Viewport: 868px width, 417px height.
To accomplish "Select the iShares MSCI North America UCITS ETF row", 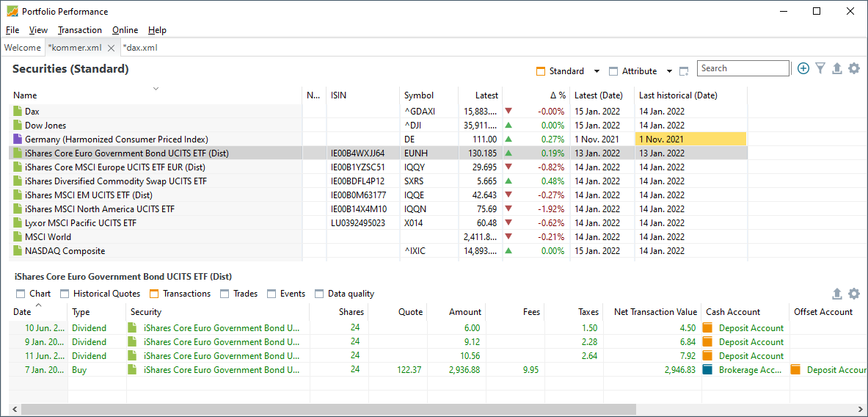I will (x=378, y=208).
